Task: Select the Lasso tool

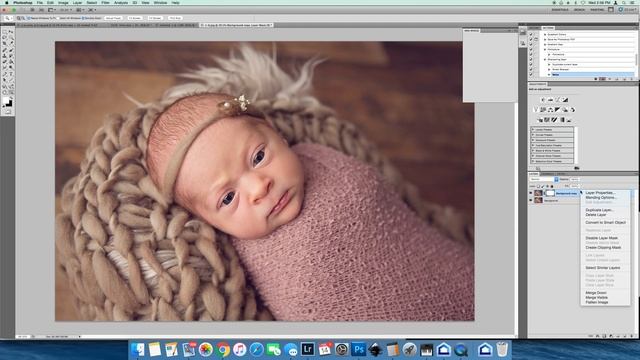Action: tap(4, 38)
